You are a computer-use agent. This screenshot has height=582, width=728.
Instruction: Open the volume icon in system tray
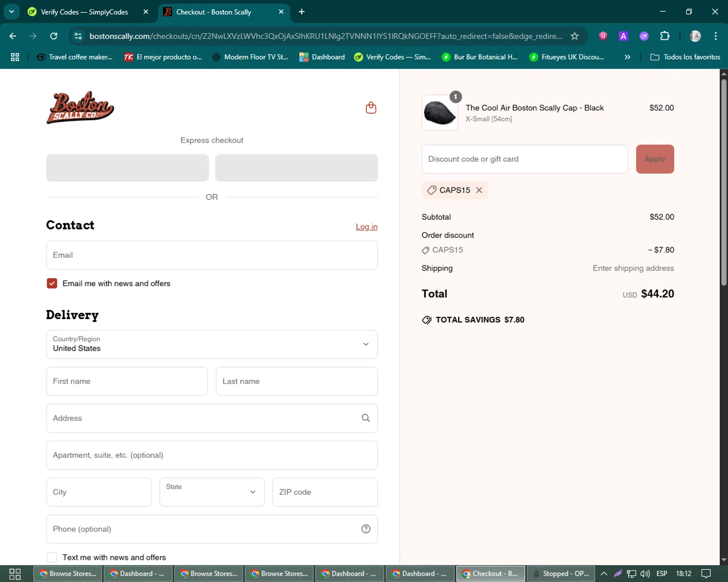[645, 574]
